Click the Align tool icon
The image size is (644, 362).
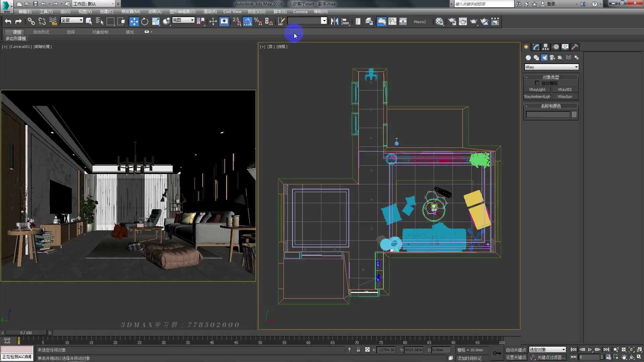pos(345,22)
